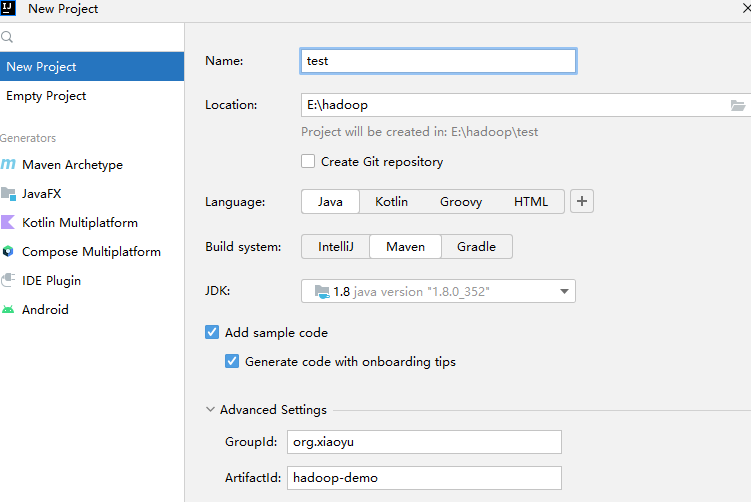Close the New Project dialog
Image resolution: width=751 pixels, height=502 pixels.
[746, 8]
